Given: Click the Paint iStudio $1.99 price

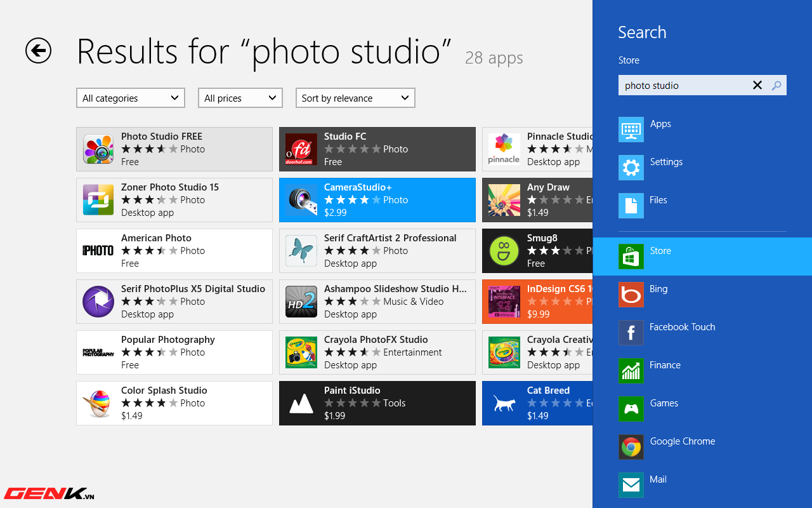Looking at the screenshot, I should click(335, 416).
